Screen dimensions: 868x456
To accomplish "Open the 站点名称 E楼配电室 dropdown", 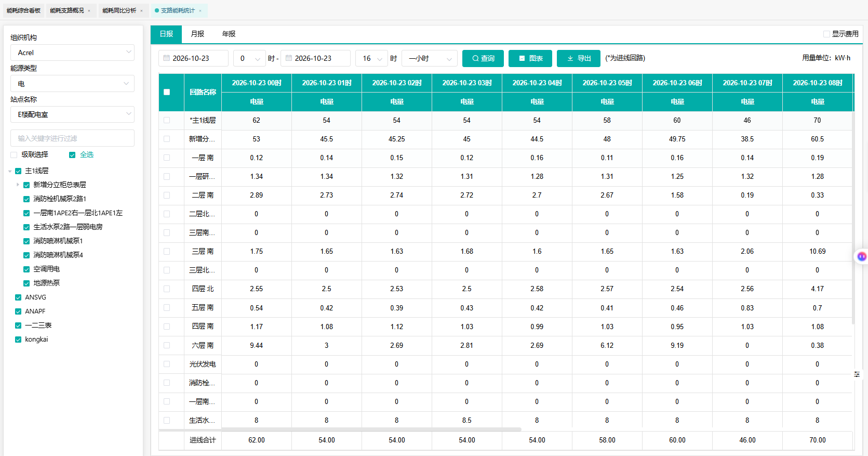I will pyautogui.click(x=72, y=114).
